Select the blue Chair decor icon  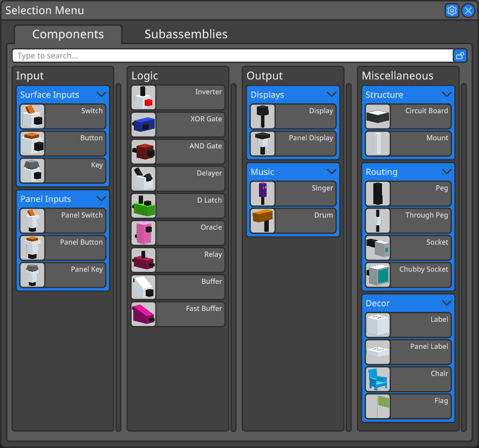[378, 379]
